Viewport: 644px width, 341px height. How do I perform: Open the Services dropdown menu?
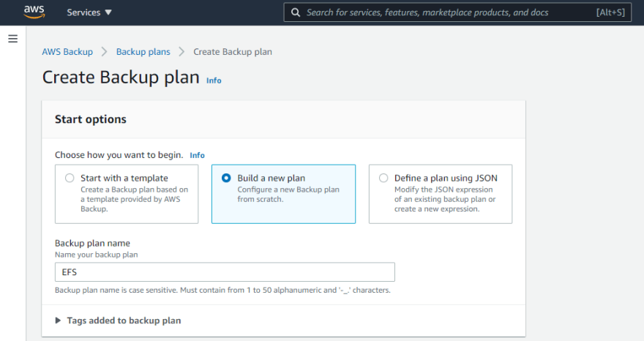(x=89, y=12)
